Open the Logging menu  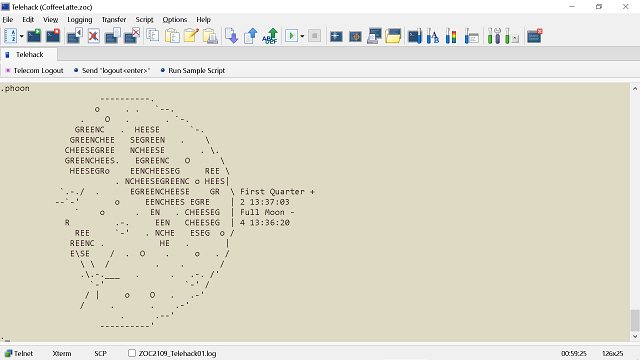[x=80, y=20]
